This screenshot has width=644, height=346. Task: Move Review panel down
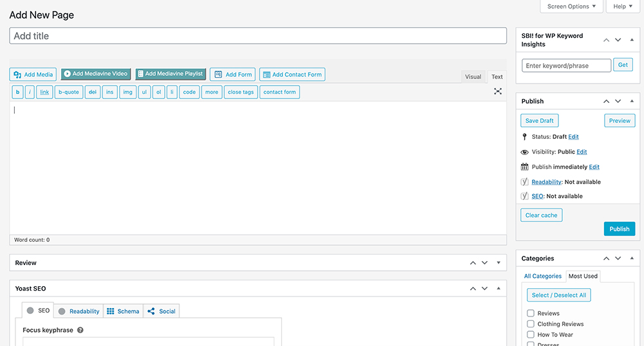(485, 263)
